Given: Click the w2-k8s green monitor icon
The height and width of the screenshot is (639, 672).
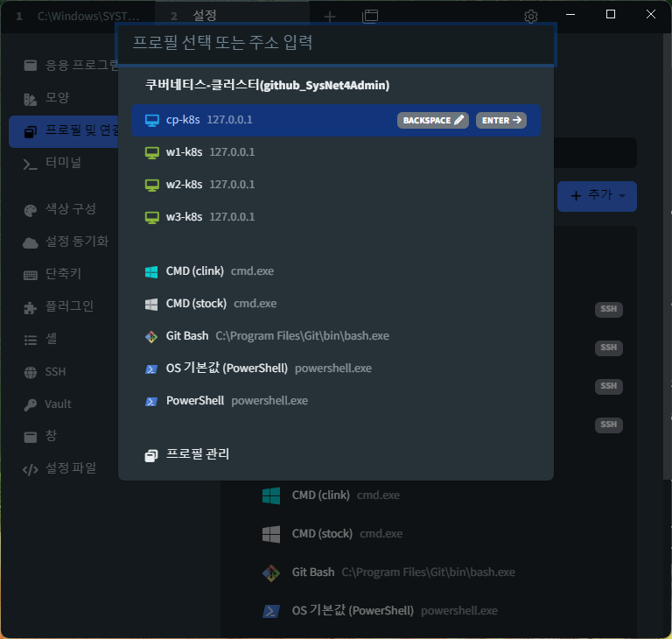Looking at the screenshot, I should click(x=151, y=186).
